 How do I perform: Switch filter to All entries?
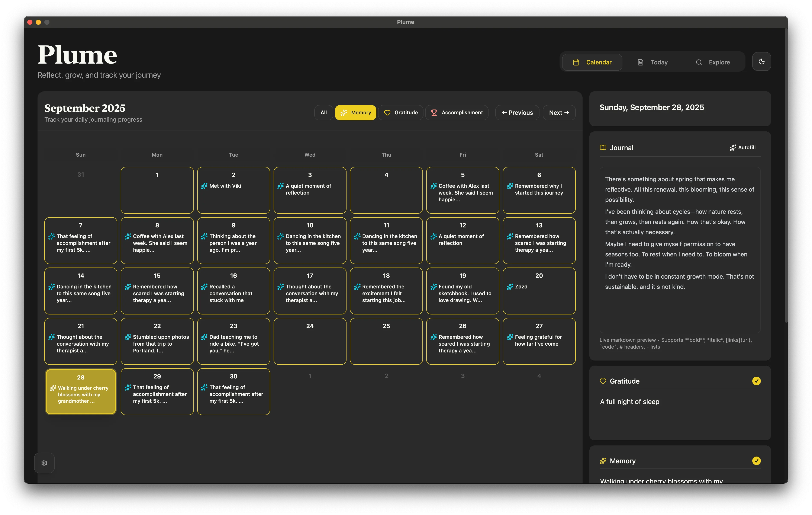323,113
